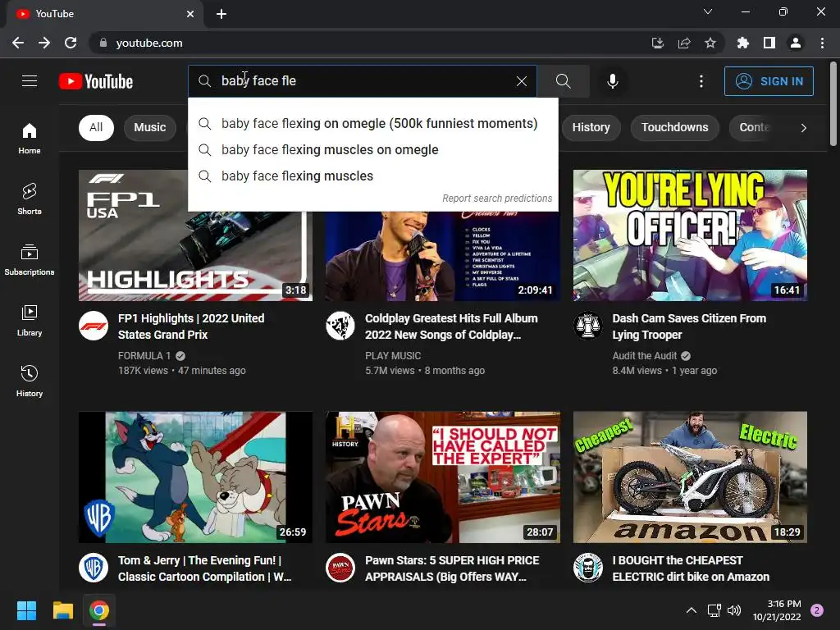Open the Pawn Stars video thumbnail
This screenshot has height=630, width=840.
pyautogui.click(x=442, y=477)
